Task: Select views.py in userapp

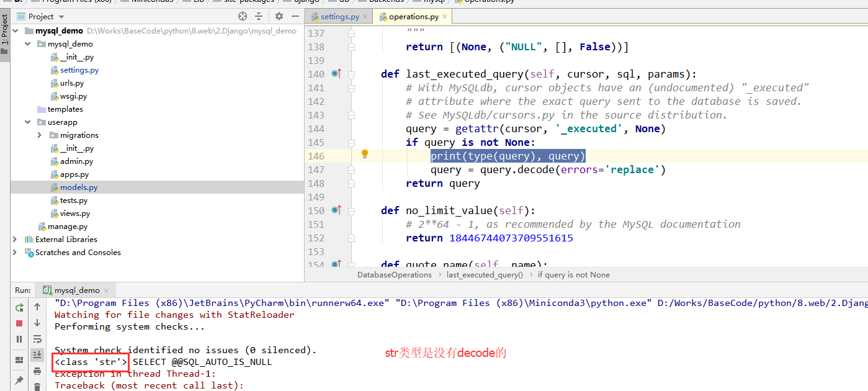Action: point(75,213)
